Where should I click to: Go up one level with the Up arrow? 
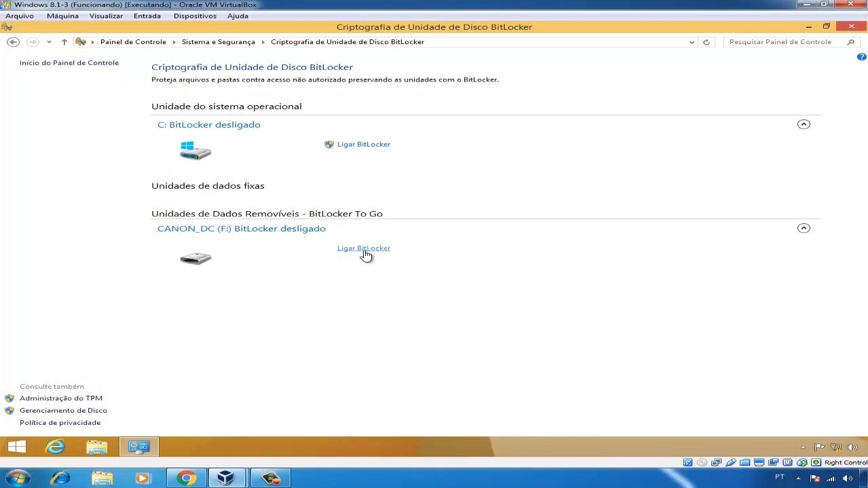64,42
